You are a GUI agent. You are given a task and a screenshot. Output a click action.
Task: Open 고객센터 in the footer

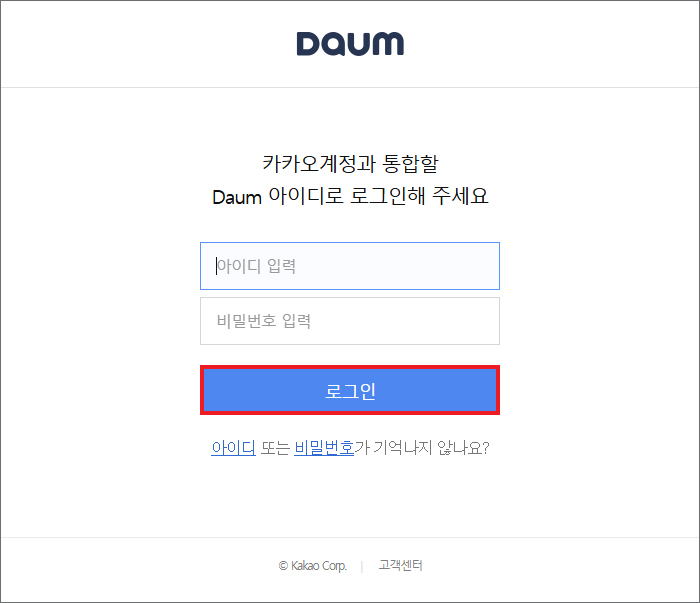point(400,565)
